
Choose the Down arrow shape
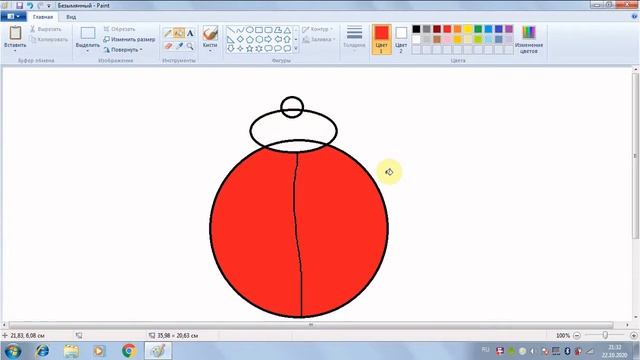231,49
